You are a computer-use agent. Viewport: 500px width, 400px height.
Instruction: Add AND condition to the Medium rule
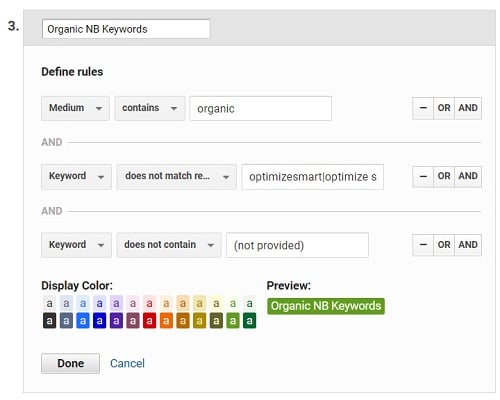[468, 108]
